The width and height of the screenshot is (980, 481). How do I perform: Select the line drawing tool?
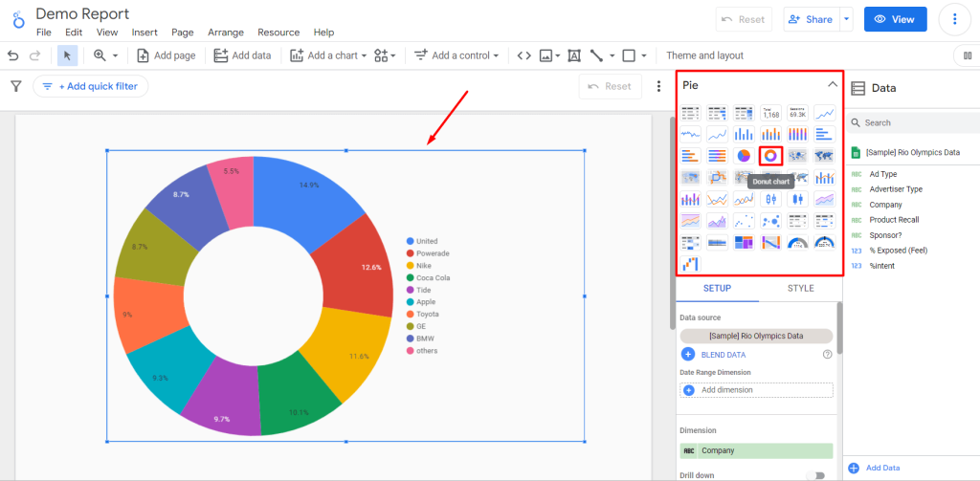click(596, 55)
